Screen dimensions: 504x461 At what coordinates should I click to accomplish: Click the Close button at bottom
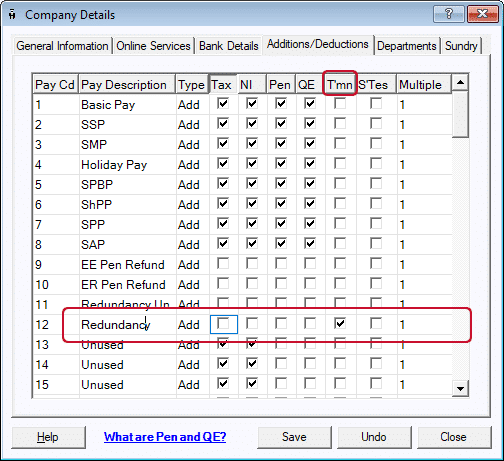pyautogui.click(x=453, y=437)
